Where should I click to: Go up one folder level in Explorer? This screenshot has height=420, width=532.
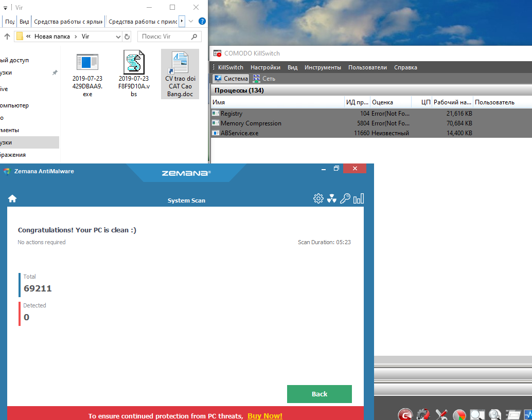pos(7,36)
